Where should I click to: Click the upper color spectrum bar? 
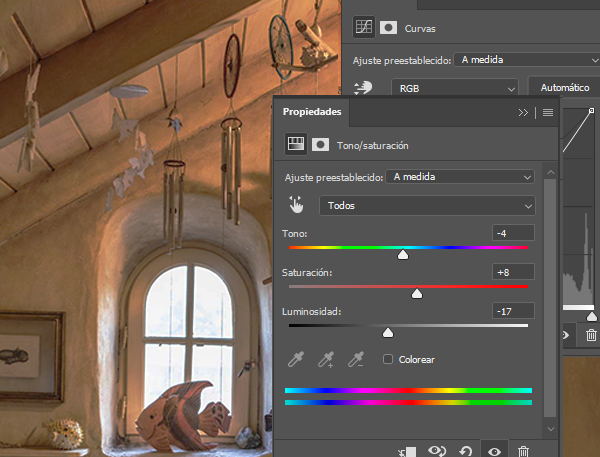click(x=408, y=390)
